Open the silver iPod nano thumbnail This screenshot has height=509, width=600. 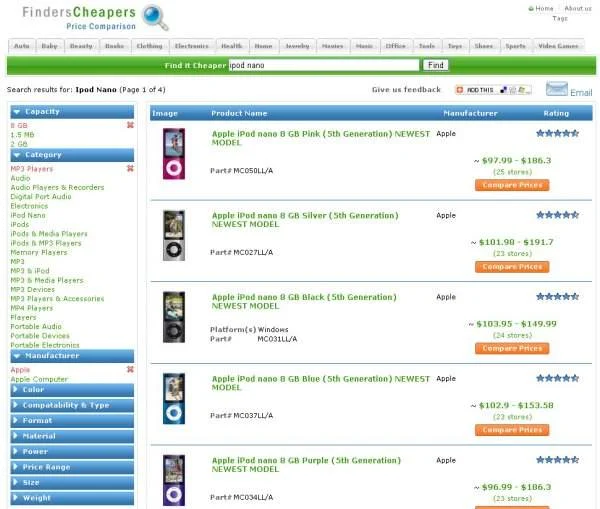[174, 235]
